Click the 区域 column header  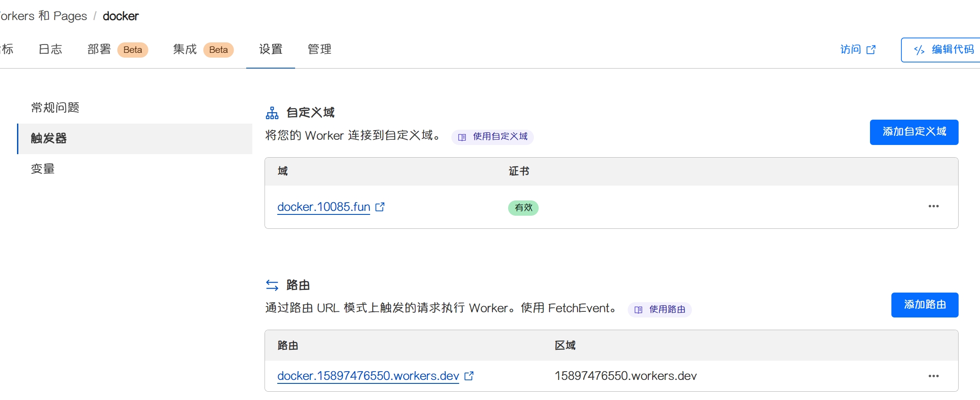coord(565,345)
